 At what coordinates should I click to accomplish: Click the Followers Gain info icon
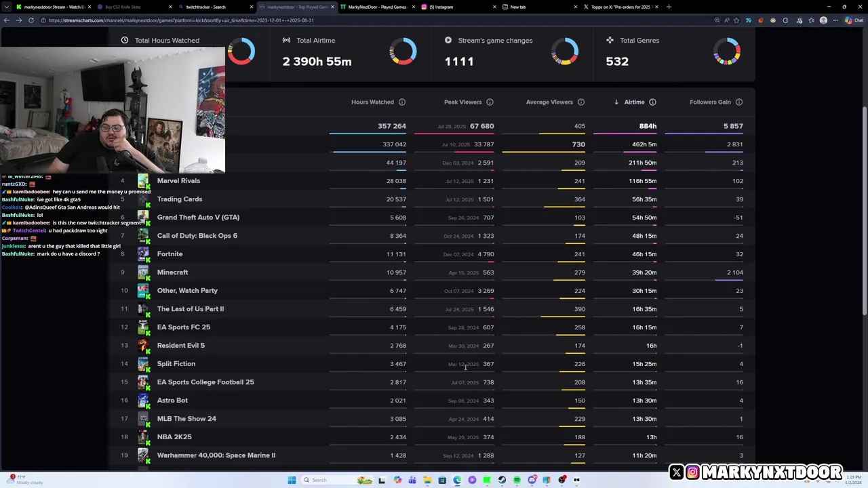pyautogui.click(x=739, y=102)
